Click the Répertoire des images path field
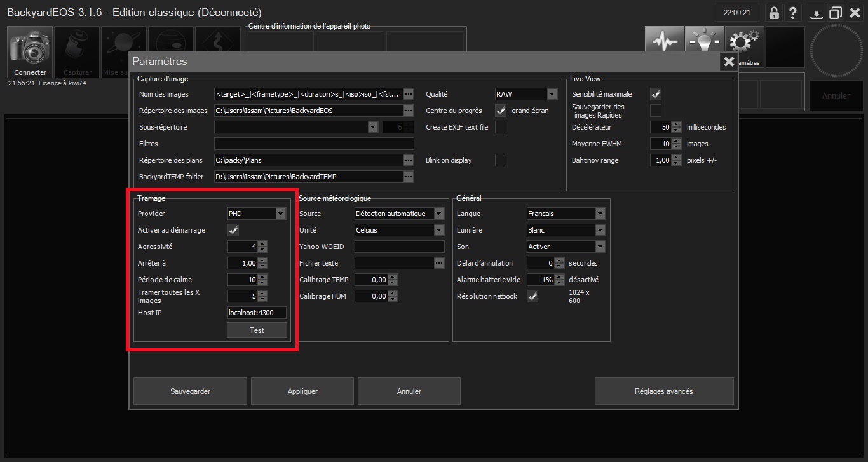The width and height of the screenshot is (868, 462). (309, 111)
